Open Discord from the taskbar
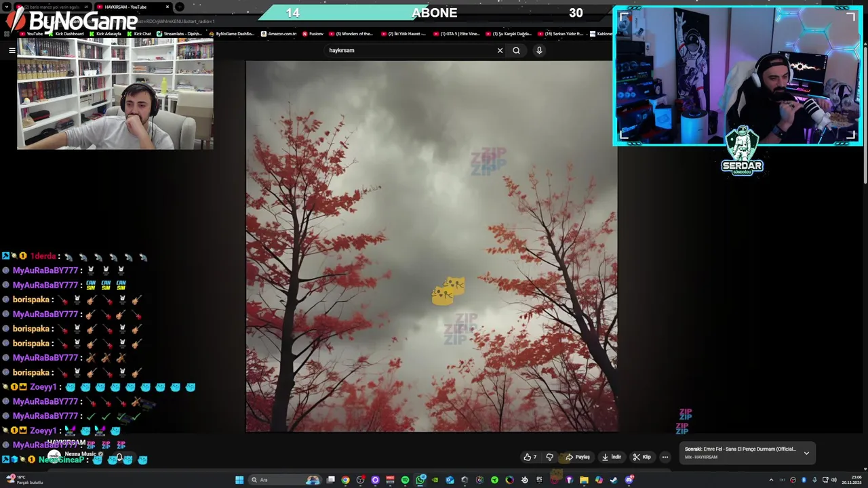Viewport: 868px width, 488px height. (629, 480)
